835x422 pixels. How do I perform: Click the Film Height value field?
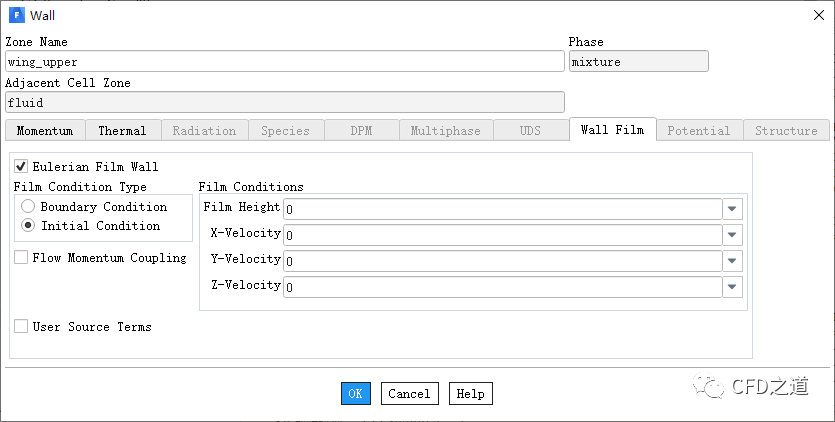click(x=502, y=209)
